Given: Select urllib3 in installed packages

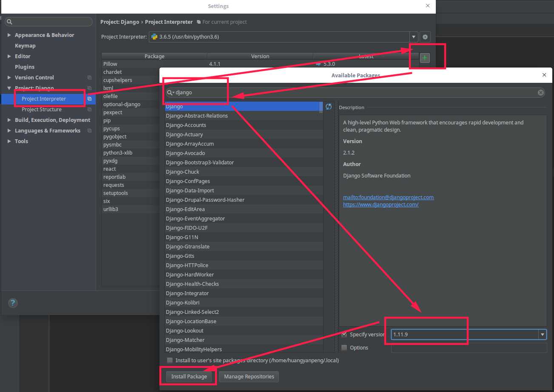Looking at the screenshot, I should pyautogui.click(x=131, y=209).
